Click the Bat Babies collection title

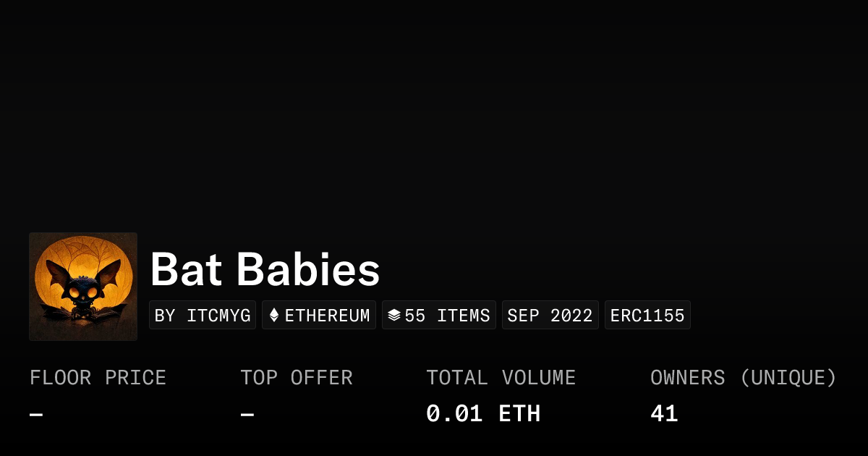pyautogui.click(x=265, y=270)
